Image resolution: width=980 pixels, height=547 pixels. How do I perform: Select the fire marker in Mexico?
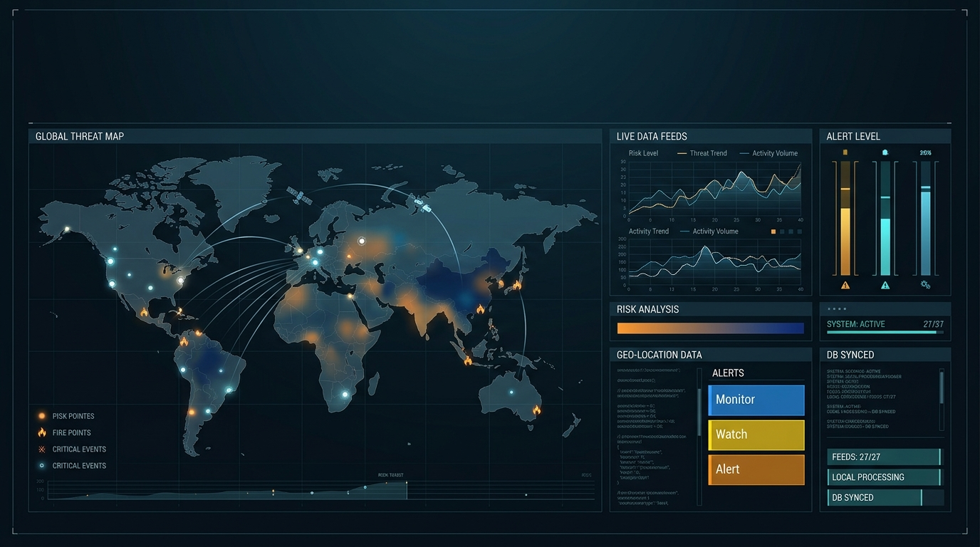click(144, 312)
